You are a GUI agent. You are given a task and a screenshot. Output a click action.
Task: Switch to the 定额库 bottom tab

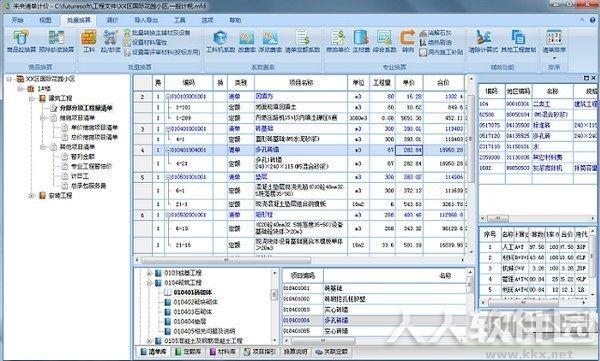point(188,351)
